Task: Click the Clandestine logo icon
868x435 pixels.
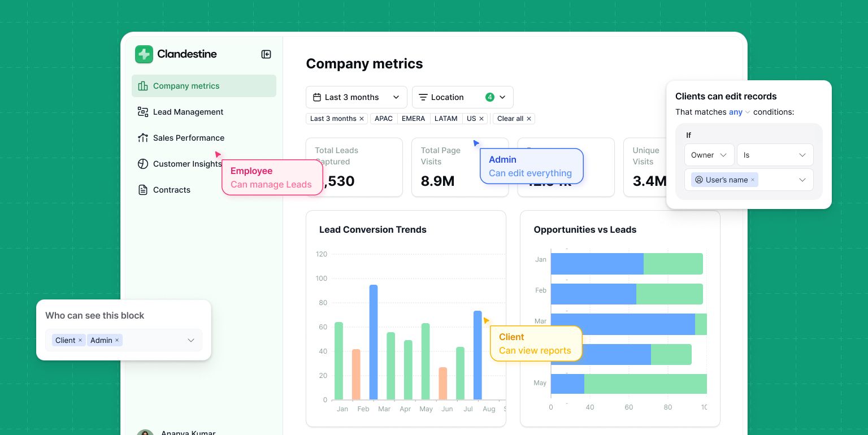Action: tap(144, 54)
